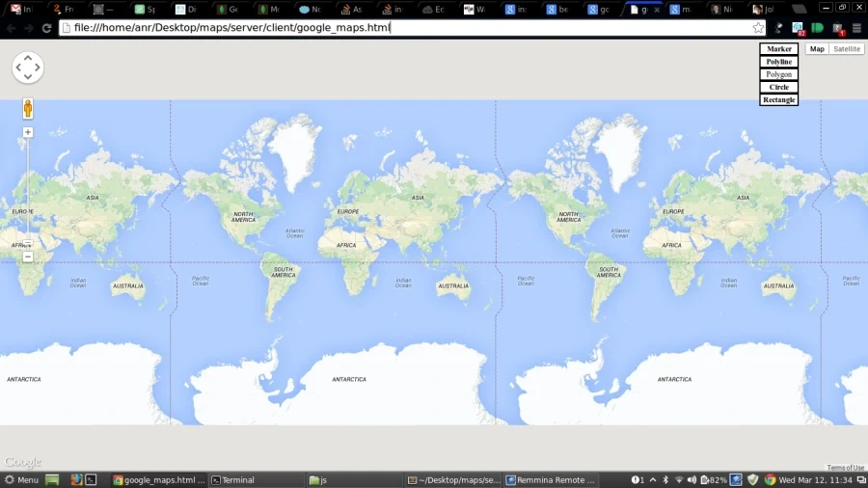Click the Google logo on map
Viewport: 868px width, 488px height.
point(23,461)
